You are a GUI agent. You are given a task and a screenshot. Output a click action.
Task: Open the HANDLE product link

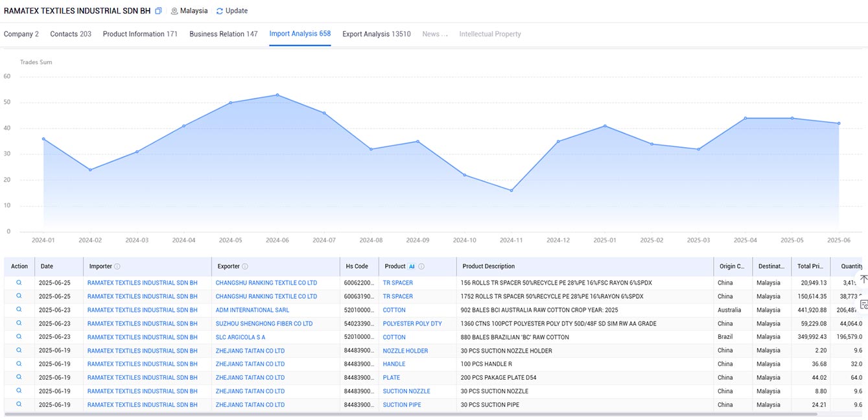(394, 364)
